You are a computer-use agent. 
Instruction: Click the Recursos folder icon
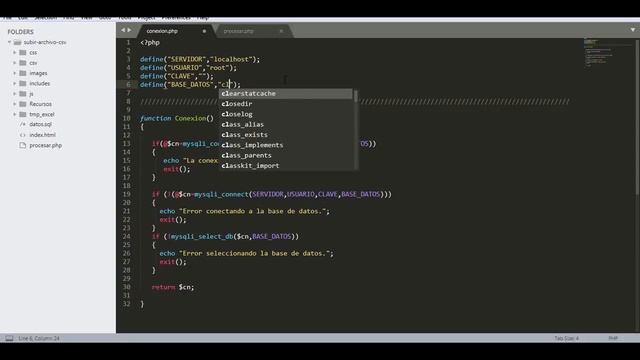(x=23, y=104)
